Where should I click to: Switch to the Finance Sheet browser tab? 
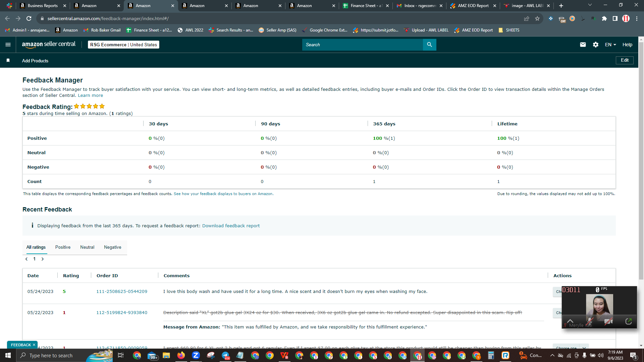coord(366,6)
